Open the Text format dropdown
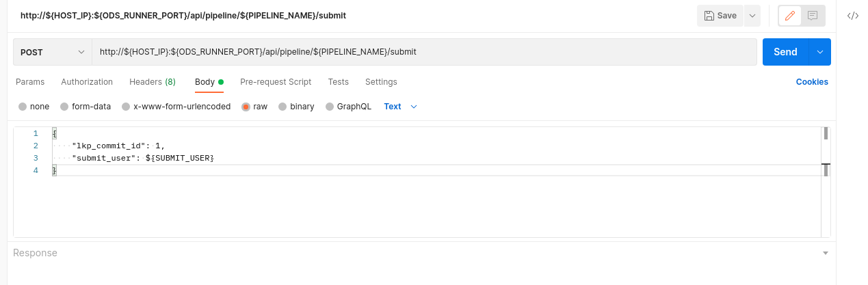The height and width of the screenshot is (285, 868). pos(400,107)
